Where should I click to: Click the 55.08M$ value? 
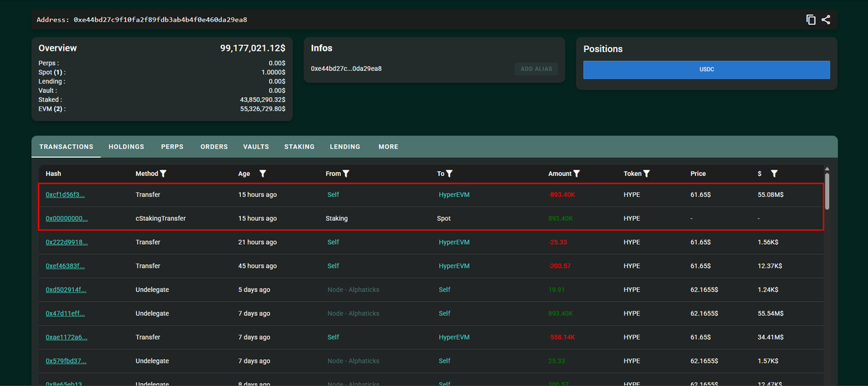coord(772,195)
